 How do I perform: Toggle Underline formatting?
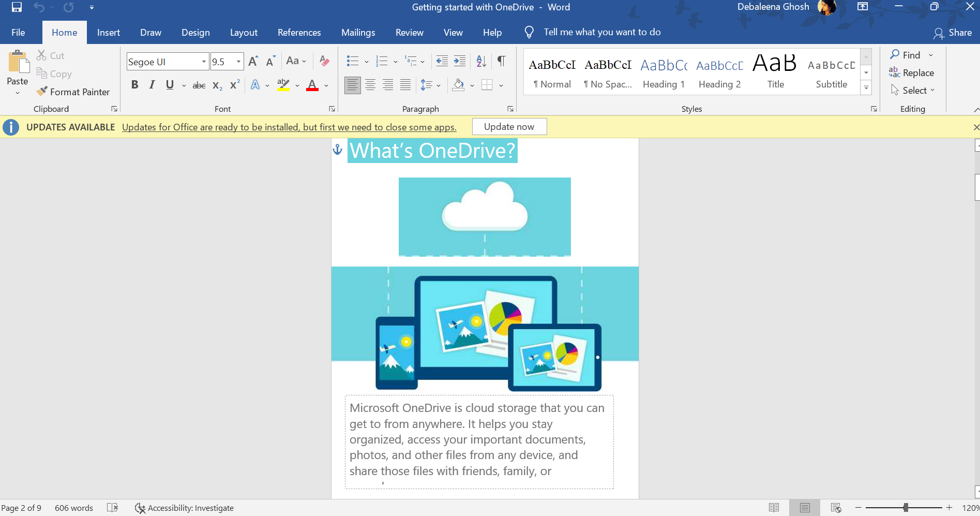(170, 85)
